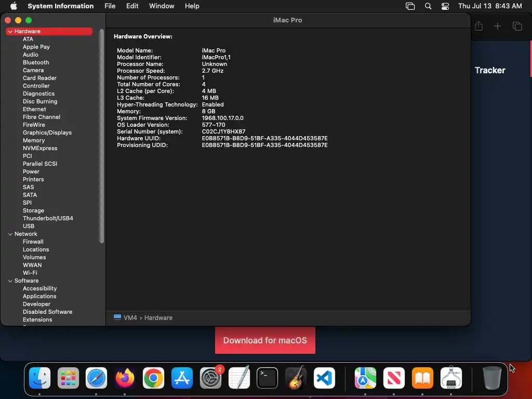Click the firmware version 1968.100.17.0.0

(222, 118)
